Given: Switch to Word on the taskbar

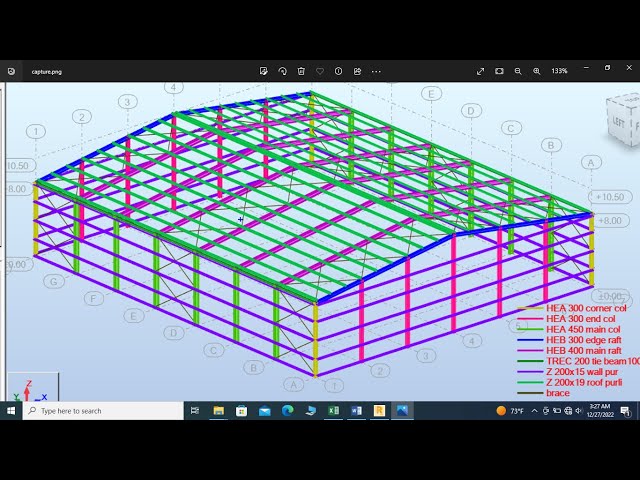Looking at the screenshot, I should point(356,411).
